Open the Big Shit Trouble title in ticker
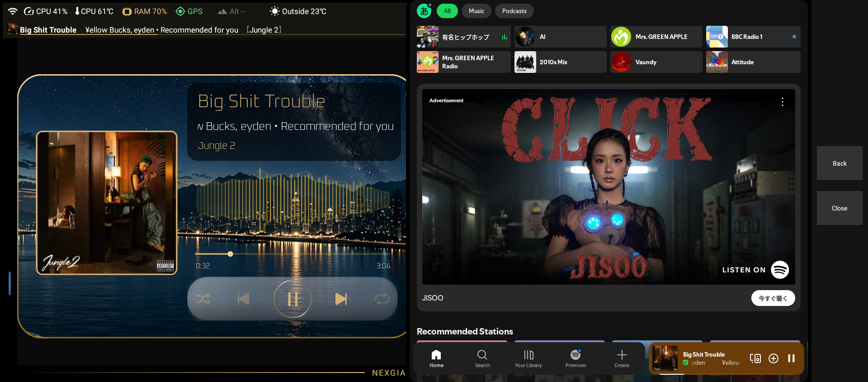 pos(48,30)
